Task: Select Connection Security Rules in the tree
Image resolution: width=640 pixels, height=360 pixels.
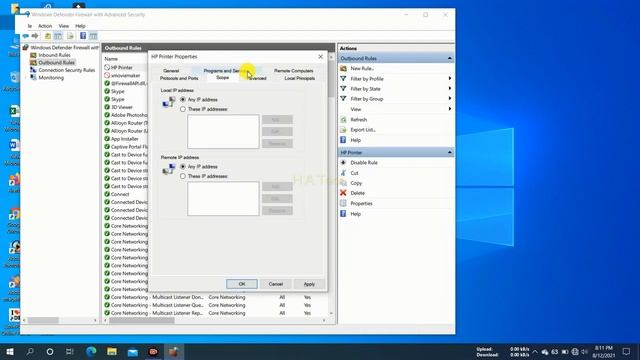Action: pyautogui.click(x=67, y=70)
